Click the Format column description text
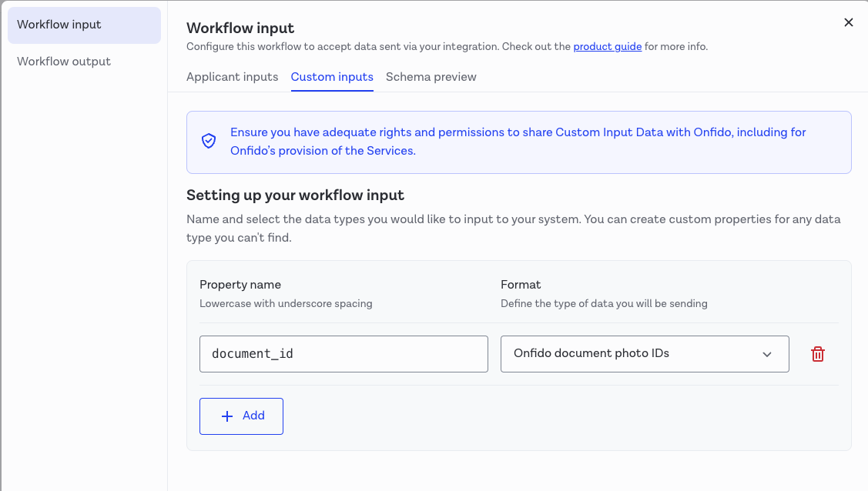Viewport: 868px width, 491px height. 604,303
